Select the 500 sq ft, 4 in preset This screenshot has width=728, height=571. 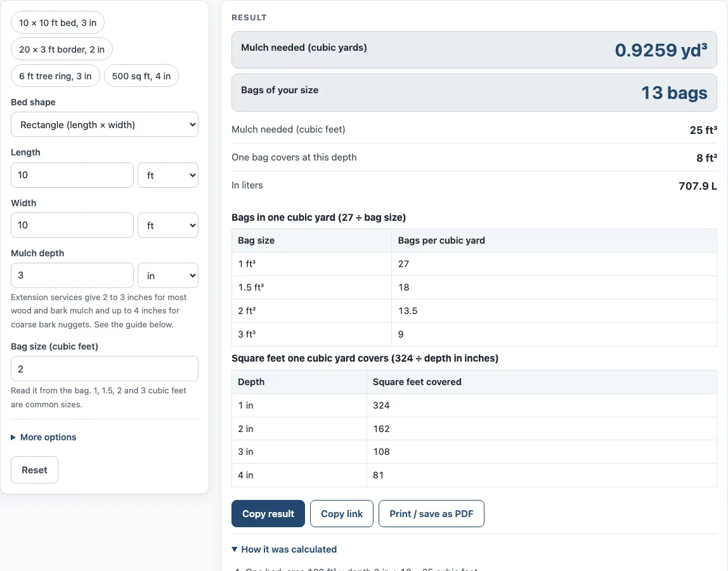tap(141, 75)
